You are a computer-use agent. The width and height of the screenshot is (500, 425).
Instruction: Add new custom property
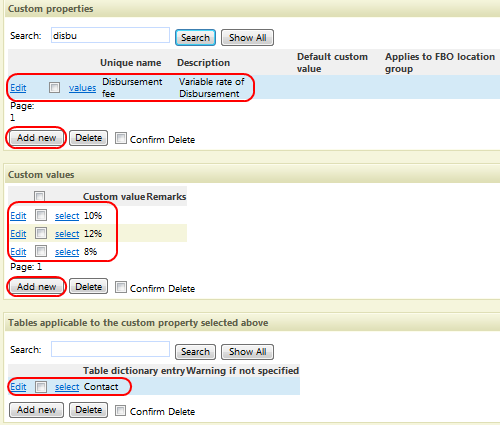coord(36,138)
